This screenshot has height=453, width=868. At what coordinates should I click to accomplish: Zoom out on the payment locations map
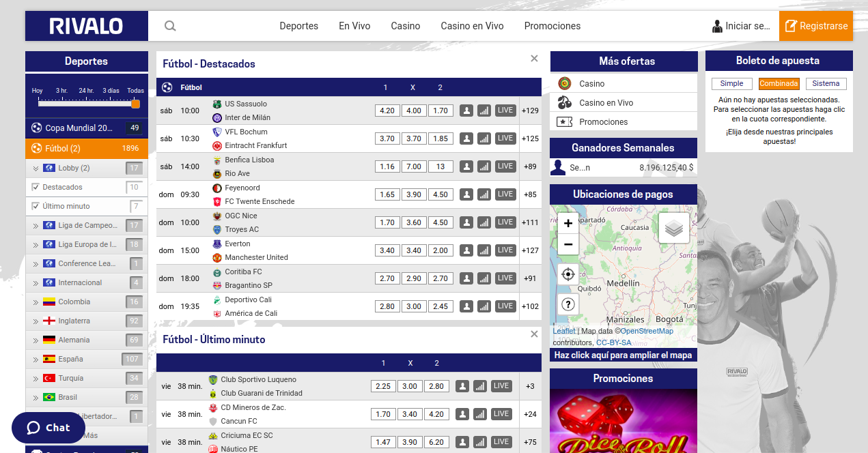[568, 244]
